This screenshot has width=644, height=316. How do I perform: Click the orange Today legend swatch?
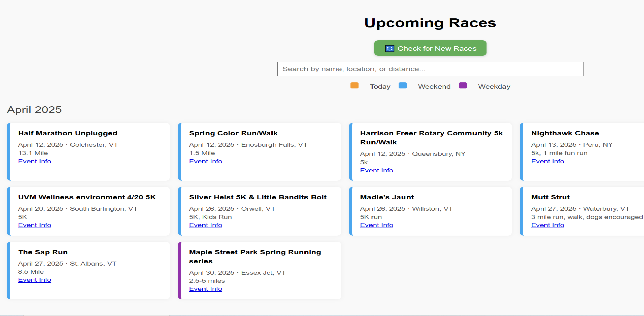[x=354, y=86]
